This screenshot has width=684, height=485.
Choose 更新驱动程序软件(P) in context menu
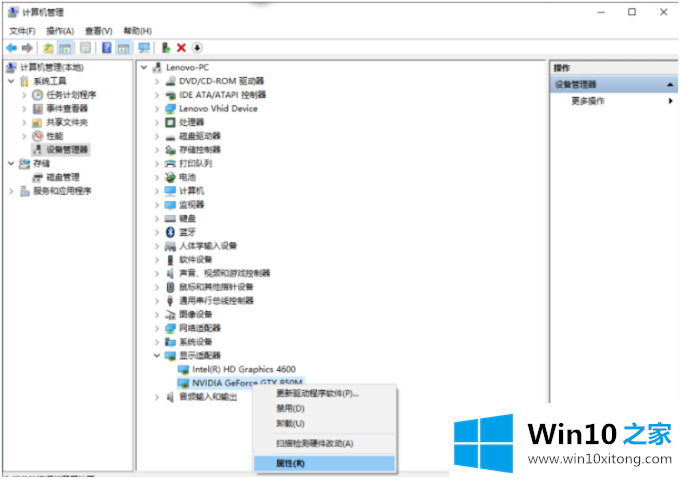(325, 394)
